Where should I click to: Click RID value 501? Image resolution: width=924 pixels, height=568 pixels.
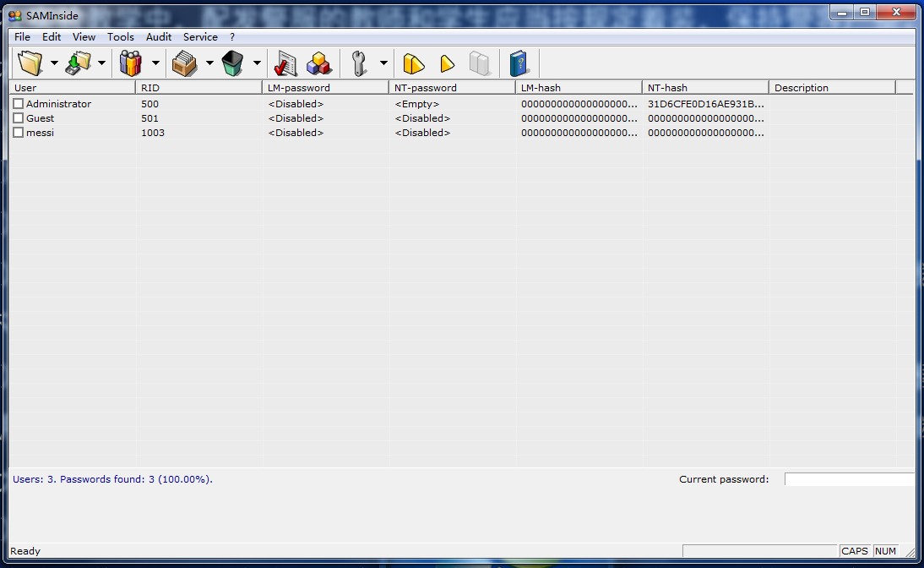click(149, 118)
